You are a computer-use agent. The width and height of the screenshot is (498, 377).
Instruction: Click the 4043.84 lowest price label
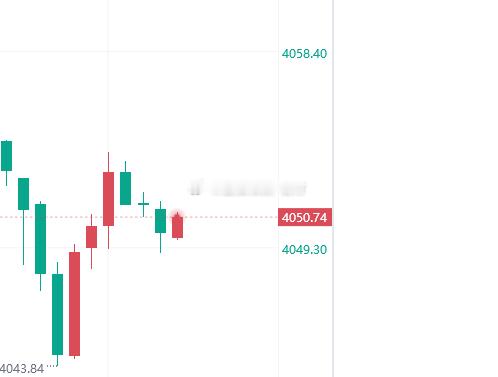coord(22,369)
